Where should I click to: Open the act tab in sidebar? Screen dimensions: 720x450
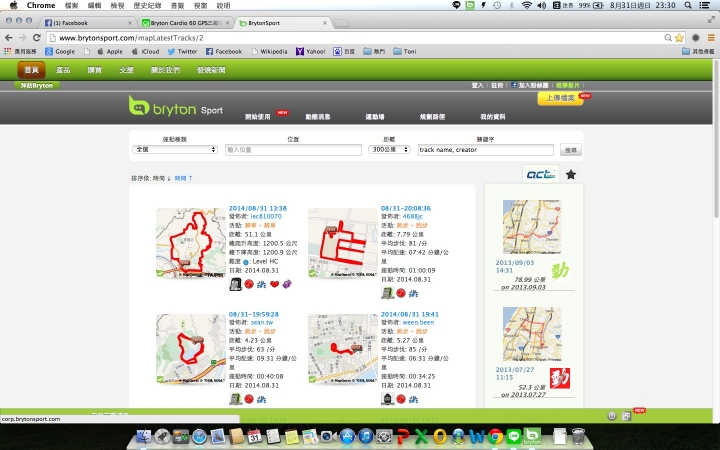541,174
